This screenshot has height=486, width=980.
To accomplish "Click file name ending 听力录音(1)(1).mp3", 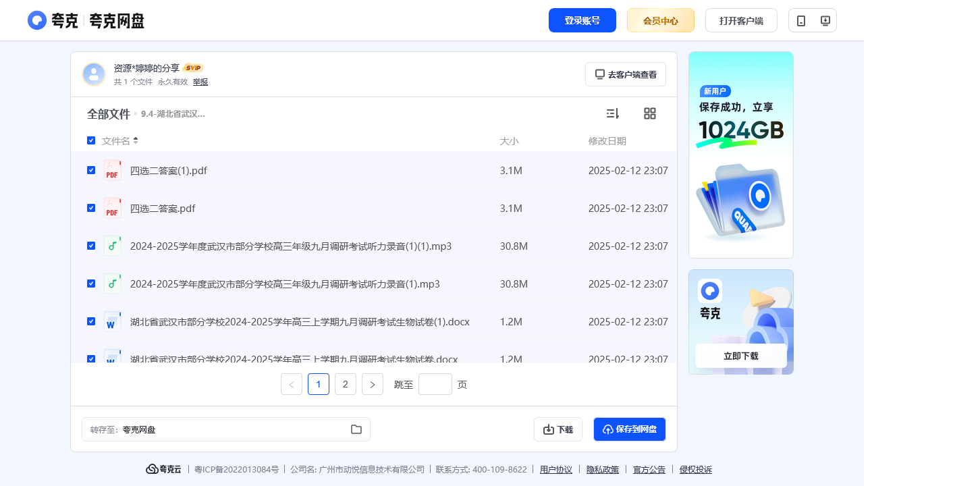I will pos(291,246).
